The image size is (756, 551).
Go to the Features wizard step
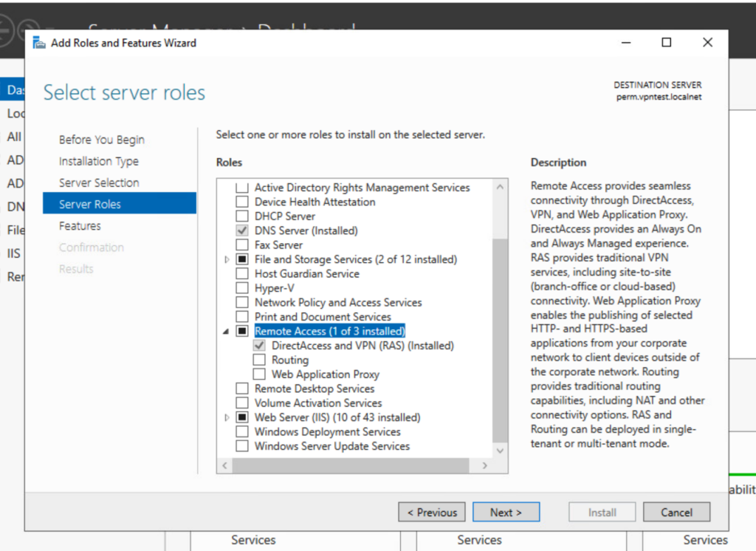pos(81,225)
